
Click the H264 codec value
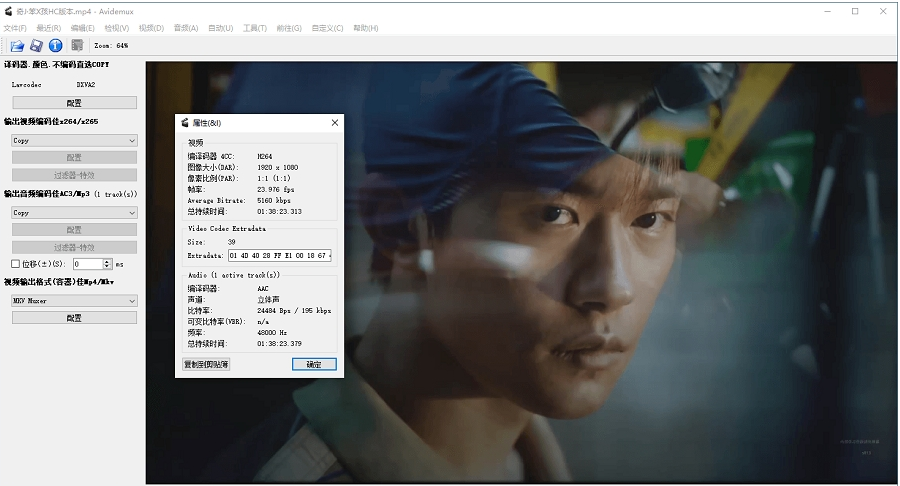[x=265, y=156]
